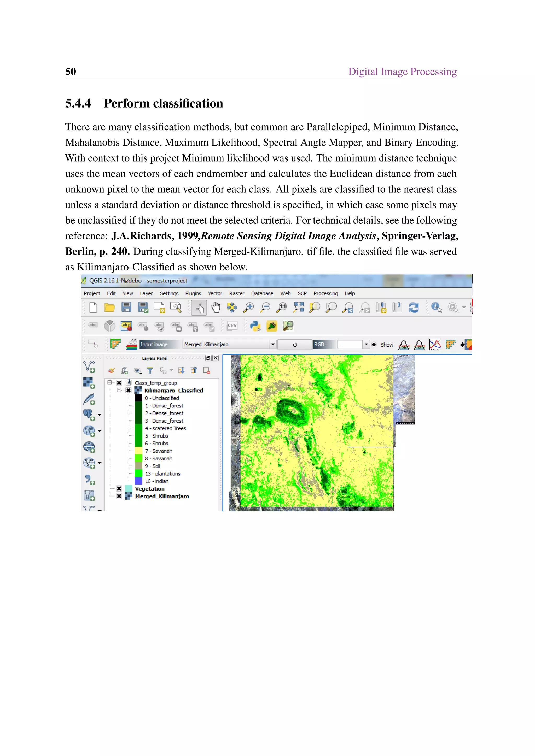Click the Identify Features tool
The width and height of the screenshot is (535, 756).
pyautogui.click(x=437, y=308)
